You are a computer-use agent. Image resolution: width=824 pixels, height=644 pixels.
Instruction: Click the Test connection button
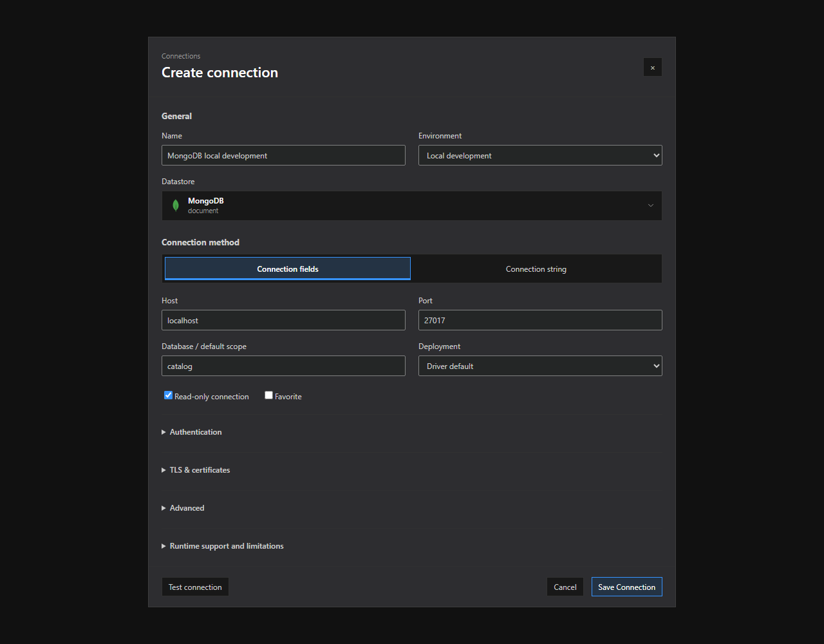(x=195, y=587)
